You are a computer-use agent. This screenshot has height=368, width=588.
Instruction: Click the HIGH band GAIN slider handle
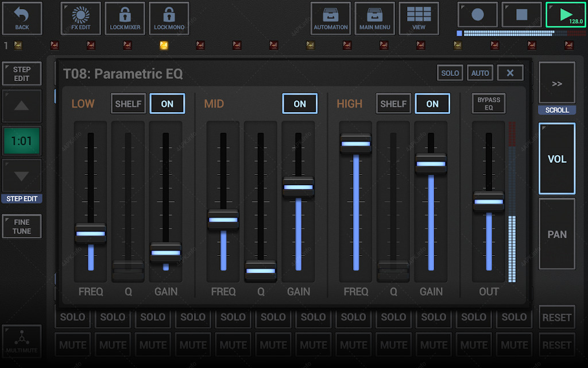(431, 164)
